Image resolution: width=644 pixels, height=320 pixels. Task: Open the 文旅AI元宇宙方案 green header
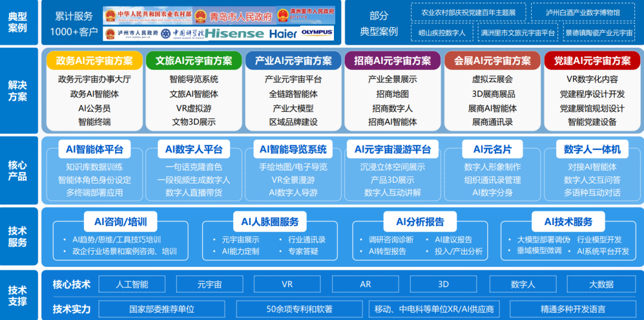(194, 60)
